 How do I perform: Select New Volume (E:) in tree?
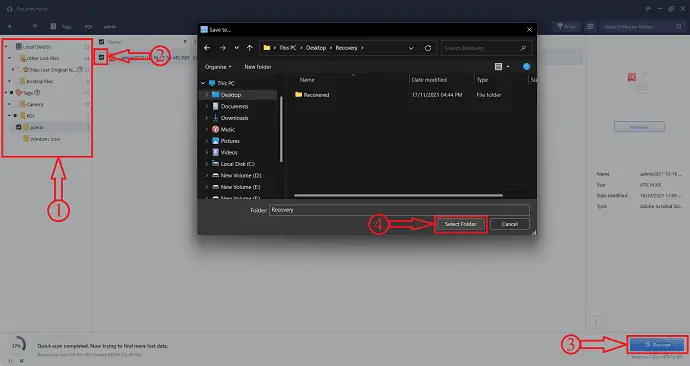tap(241, 187)
